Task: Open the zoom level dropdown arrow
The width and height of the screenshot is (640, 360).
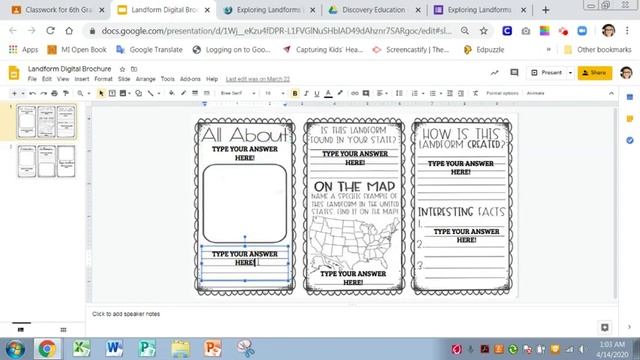Action: 89,93
